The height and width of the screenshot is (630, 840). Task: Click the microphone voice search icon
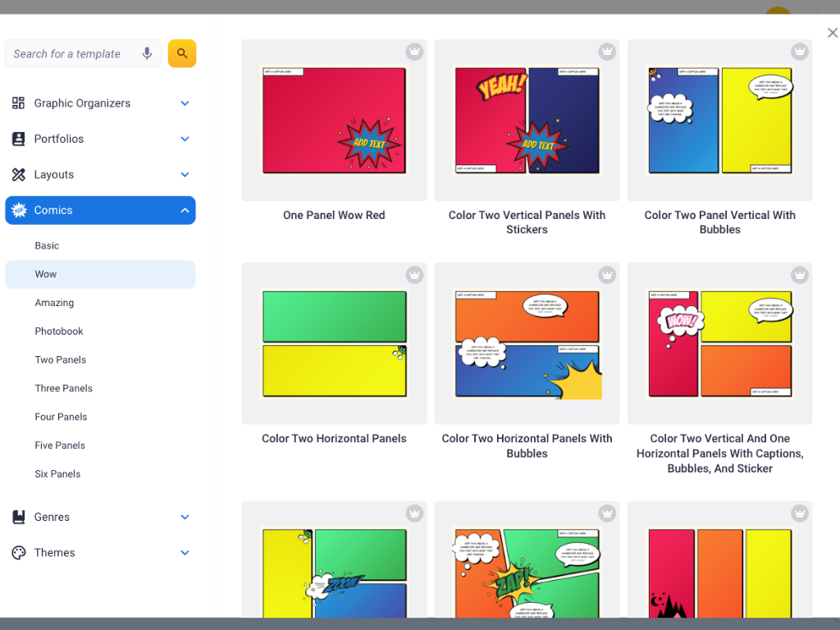click(x=147, y=53)
